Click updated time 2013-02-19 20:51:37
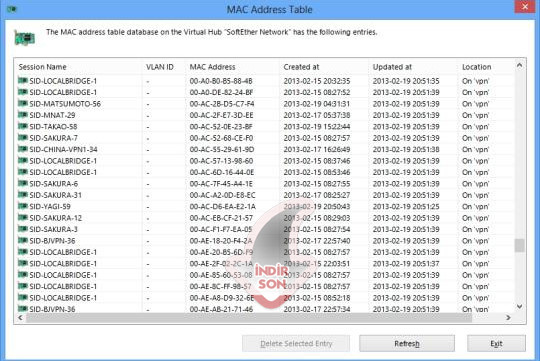The height and width of the screenshot is (361, 540). [406, 264]
